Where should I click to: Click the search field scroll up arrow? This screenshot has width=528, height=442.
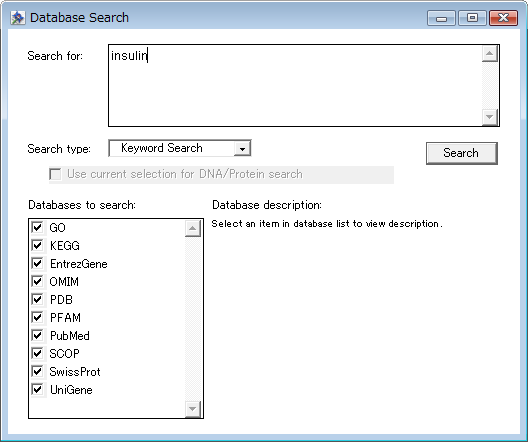tap(490, 54)
